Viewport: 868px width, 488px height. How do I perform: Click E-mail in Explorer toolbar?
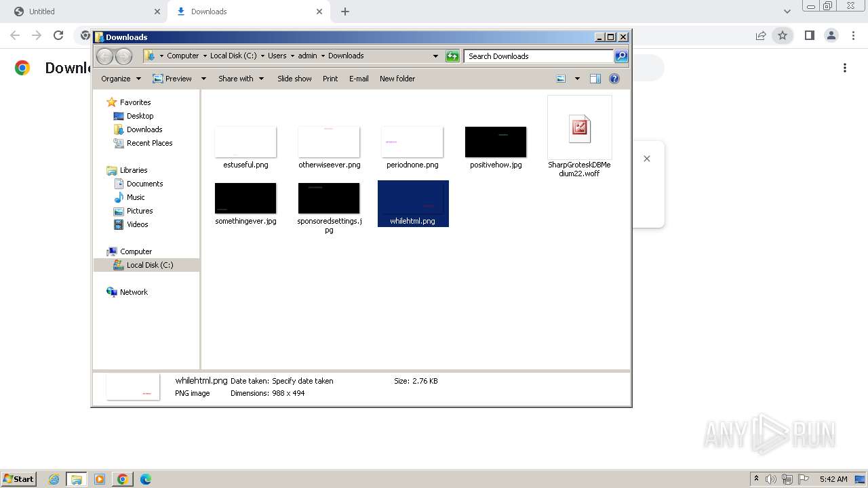[359, 79]
